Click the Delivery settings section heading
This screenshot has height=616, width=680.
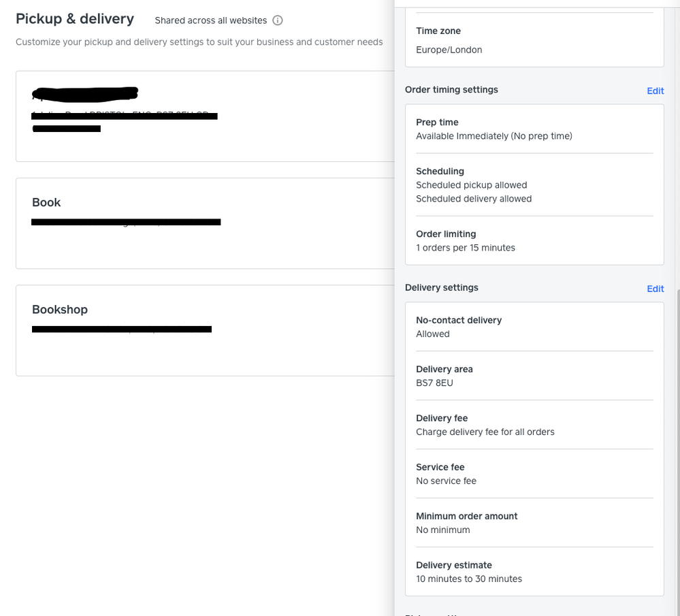(441, 288)
